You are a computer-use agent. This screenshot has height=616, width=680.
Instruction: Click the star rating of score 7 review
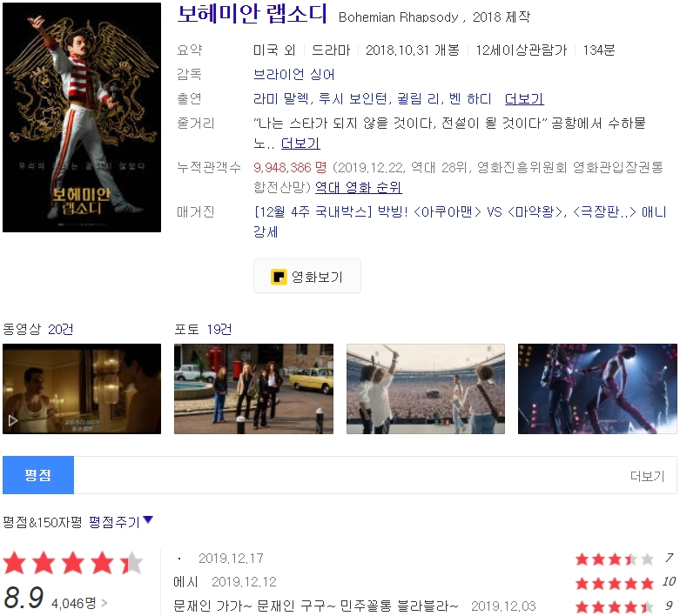[615, 559]
